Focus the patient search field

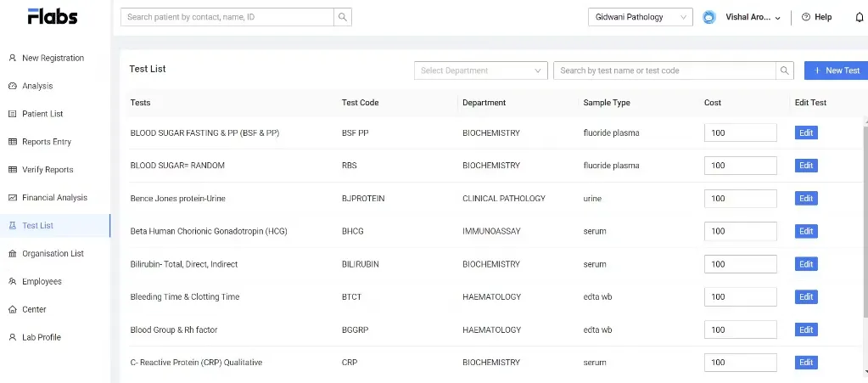tap(227, 17)
